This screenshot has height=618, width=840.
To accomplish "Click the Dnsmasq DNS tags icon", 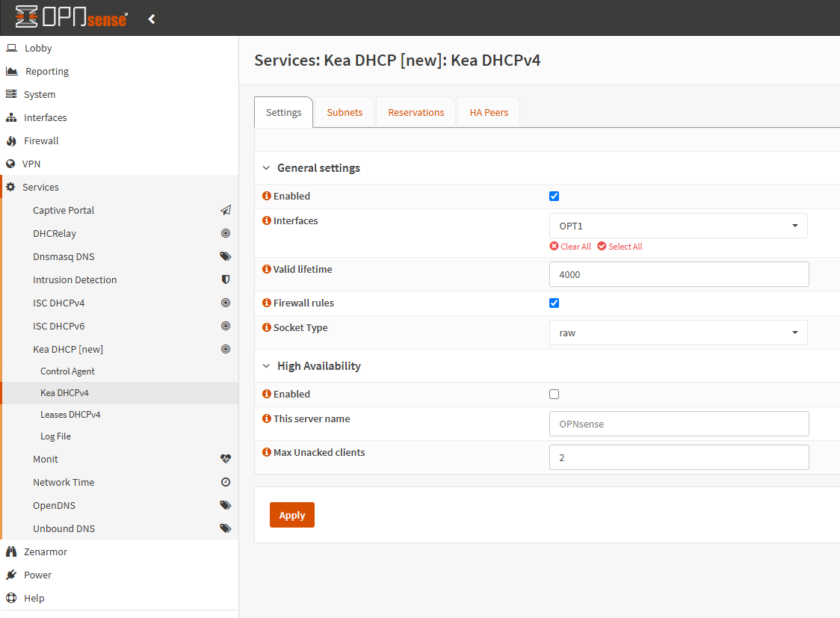I will (x=226, y=256).
